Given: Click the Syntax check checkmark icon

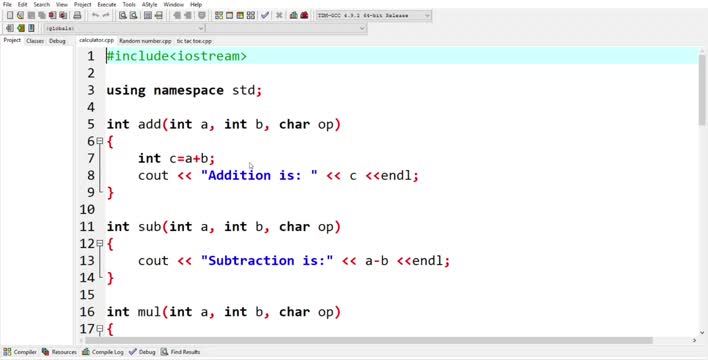Looking at the screenshot, I should (x=265, y=15).
